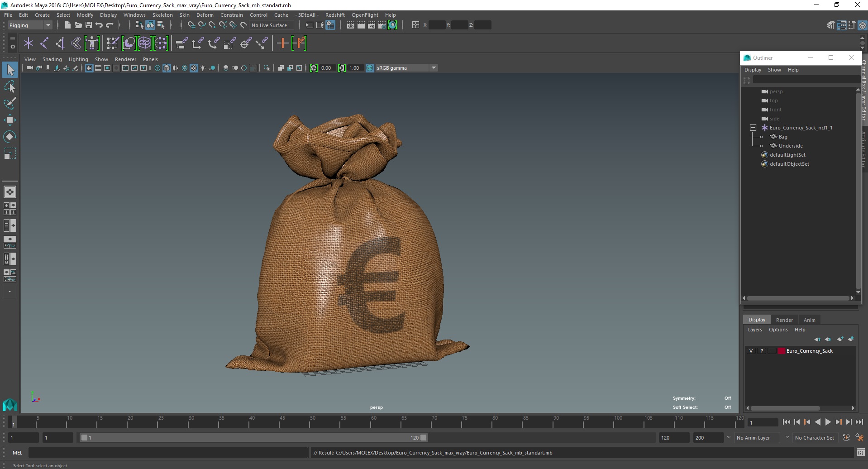Image resolution: width=868 pixels, height=469 pixels.
Task: Click the script editor icon
Action: click(x=860, y=452)
